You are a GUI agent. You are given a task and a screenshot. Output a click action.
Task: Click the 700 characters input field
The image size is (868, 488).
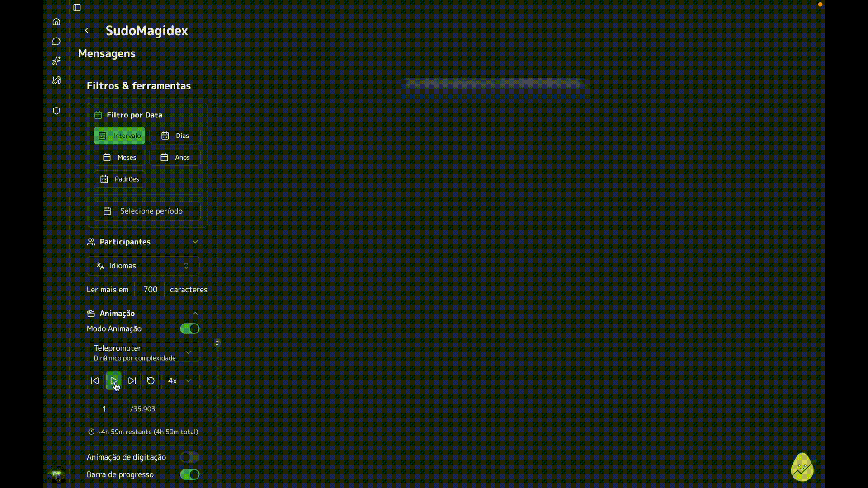pos(150,290)
